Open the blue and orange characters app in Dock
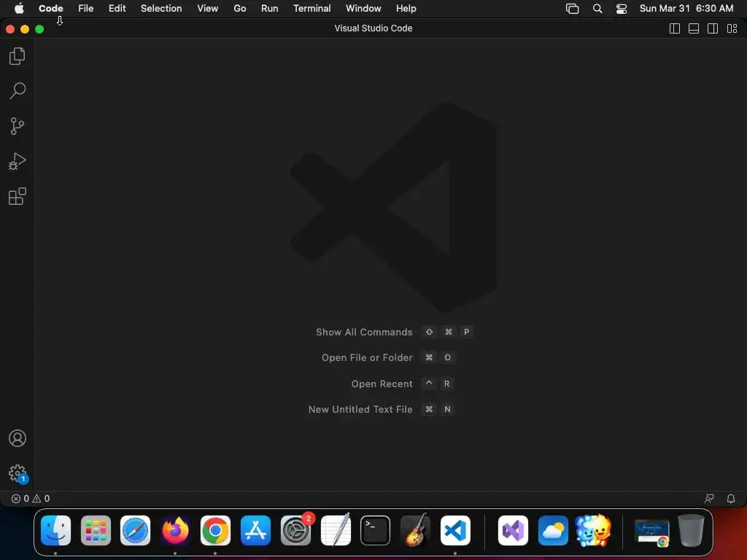The width and height of the screenshot is (747, 560). tap(593, 531)
